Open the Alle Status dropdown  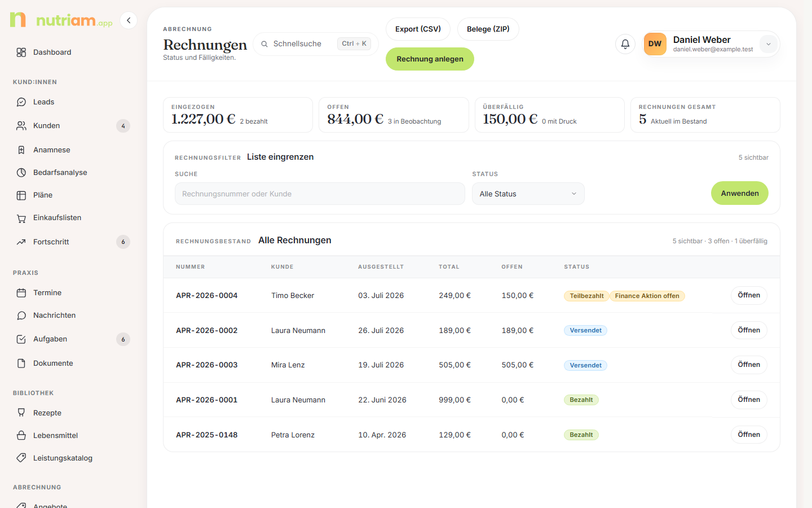[x=528, y=194]
